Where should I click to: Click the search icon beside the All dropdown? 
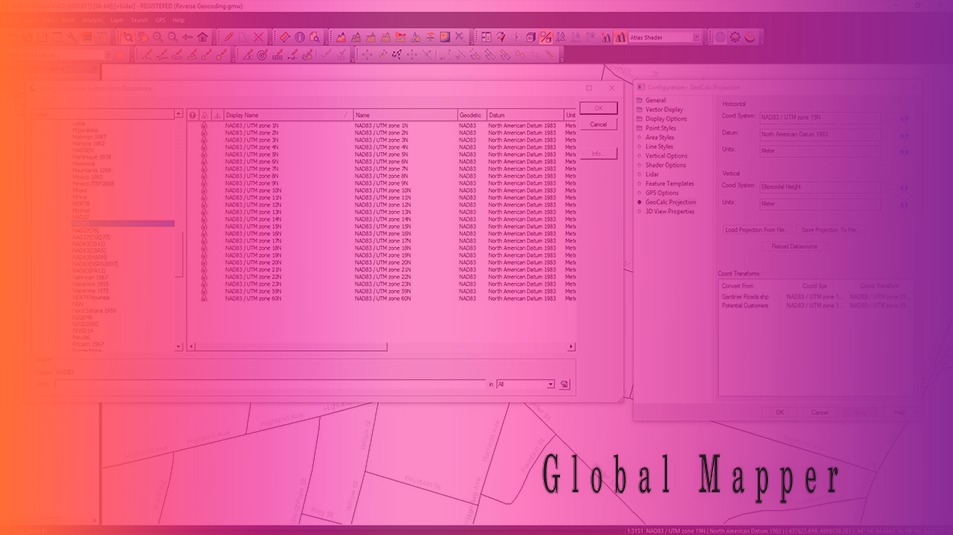[565, 384]
